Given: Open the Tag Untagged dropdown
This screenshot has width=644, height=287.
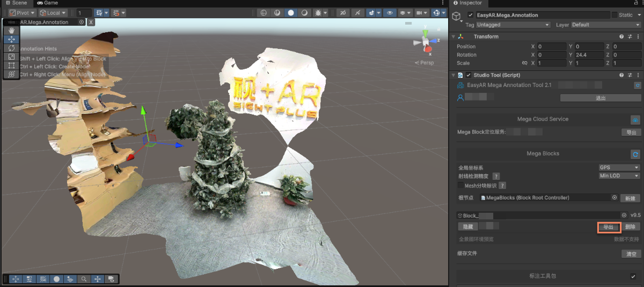Looking at the screenshot, I should [514, 25].
